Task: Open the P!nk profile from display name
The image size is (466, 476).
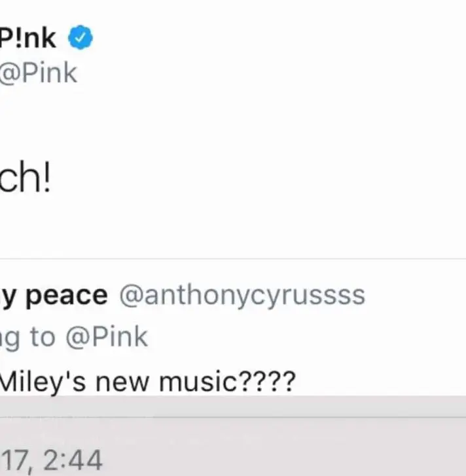Action: [28, 39]
